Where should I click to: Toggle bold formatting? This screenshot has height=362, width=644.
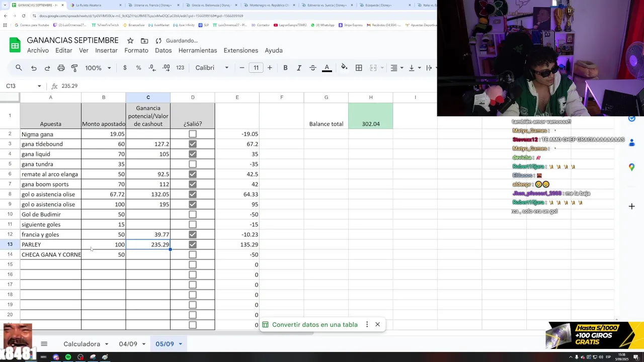point(285,68)
